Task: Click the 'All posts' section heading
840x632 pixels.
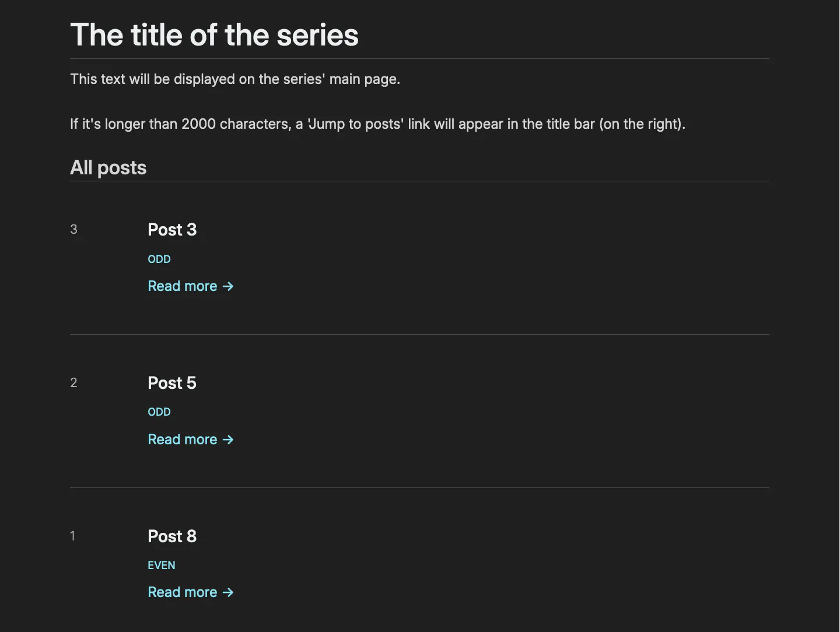Action: click(x=108, y=168)
